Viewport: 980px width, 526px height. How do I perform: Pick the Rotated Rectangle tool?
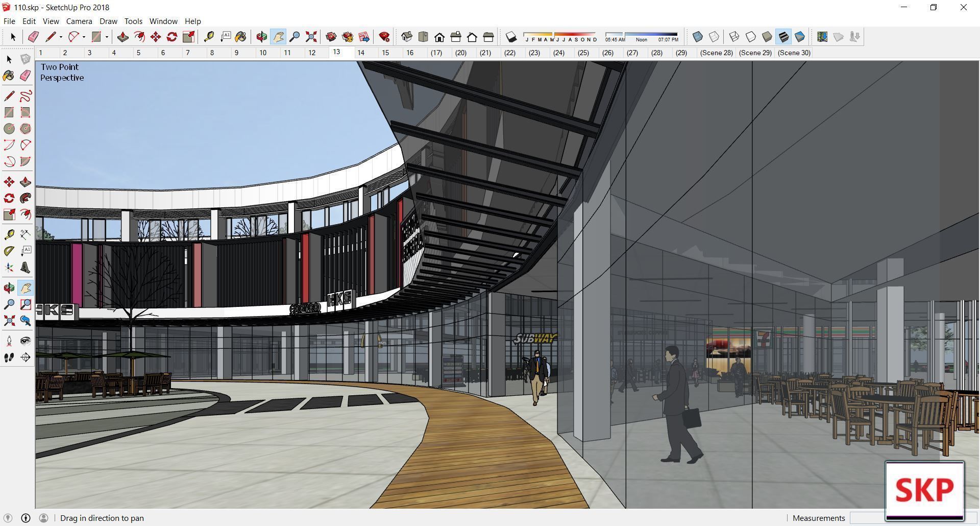pos(26,112)
